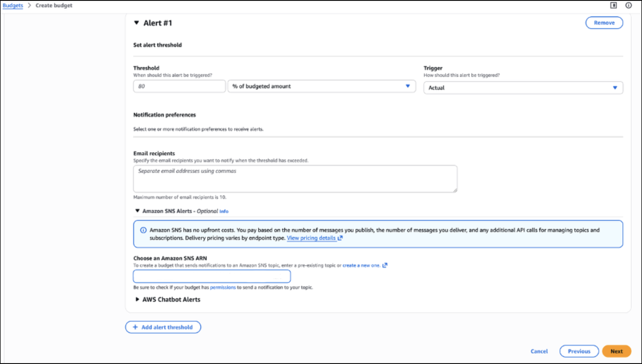The image size is (642, 364).
Task: Open the Trigger Actual dropdown
Action: 523,88
